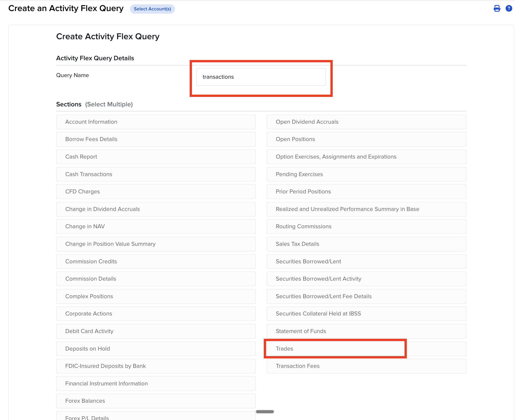Click the print icon at top right
The width and height of the screenshot is (515, 420).
coord(497,9)
